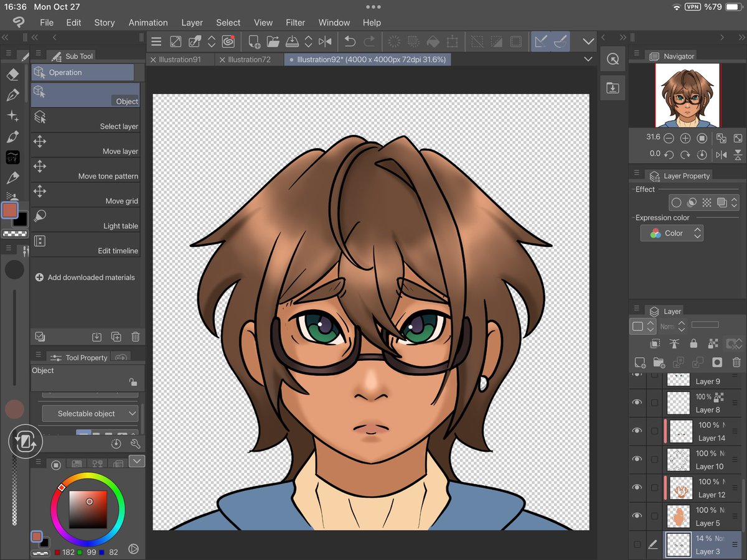Image resolution: width=747 pixels, height=560 pixels.
Task: Open the Tool Property wrench settings icon
Action: point(135,444)
